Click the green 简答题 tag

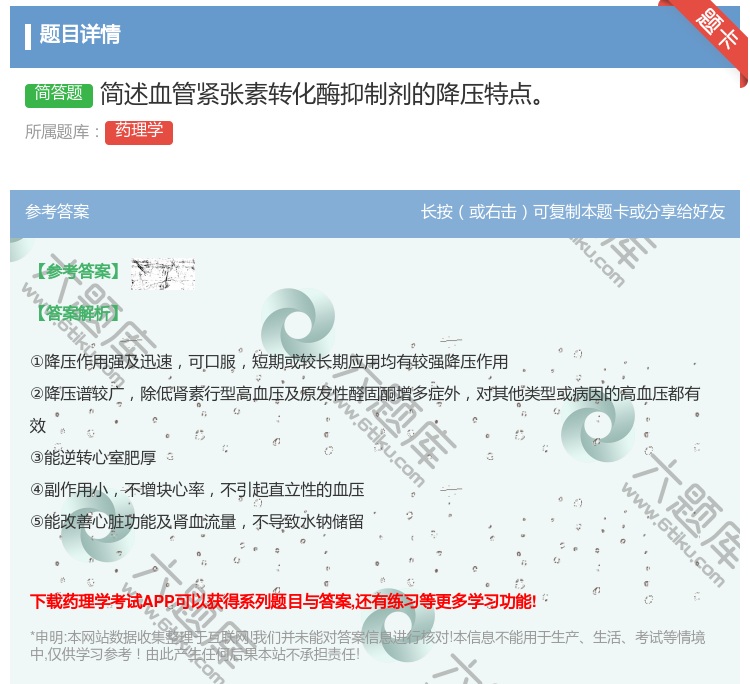[x=58, y=94]
